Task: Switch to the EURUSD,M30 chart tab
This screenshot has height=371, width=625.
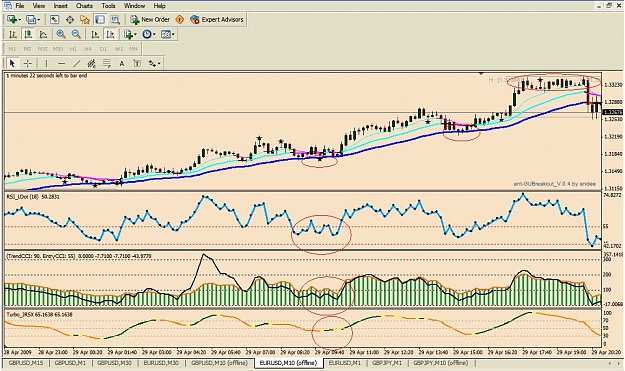Action: (161, 363)
